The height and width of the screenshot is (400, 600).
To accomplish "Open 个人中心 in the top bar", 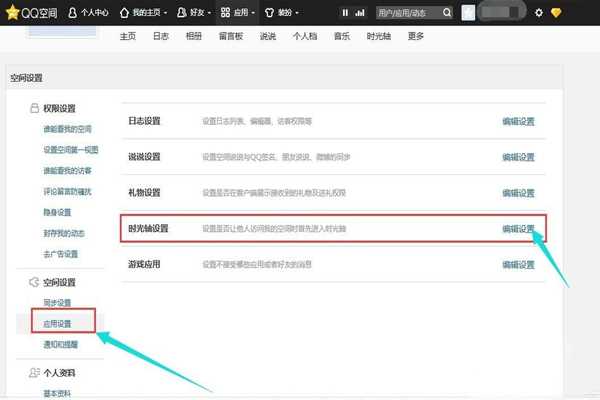I will coord(88,12).
